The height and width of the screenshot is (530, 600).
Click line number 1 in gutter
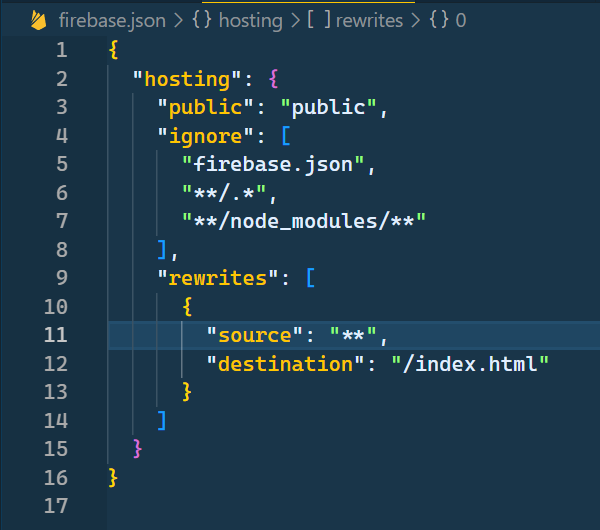(x=62, y=50)
